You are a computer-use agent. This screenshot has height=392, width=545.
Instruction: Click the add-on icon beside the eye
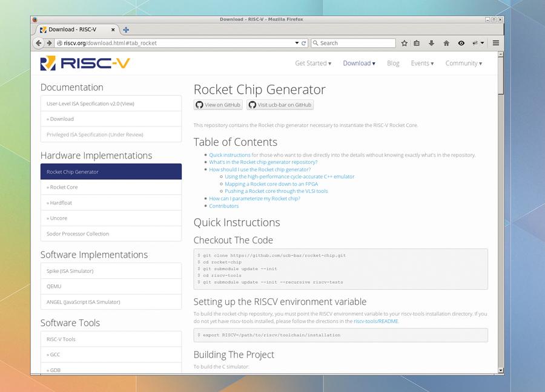[475, 43]
